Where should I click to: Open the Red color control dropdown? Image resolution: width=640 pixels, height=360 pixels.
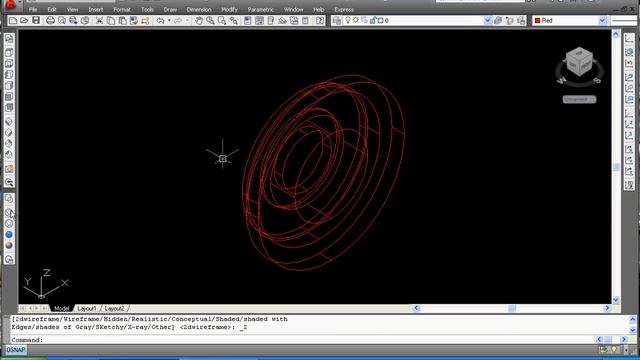coord(602,20)
